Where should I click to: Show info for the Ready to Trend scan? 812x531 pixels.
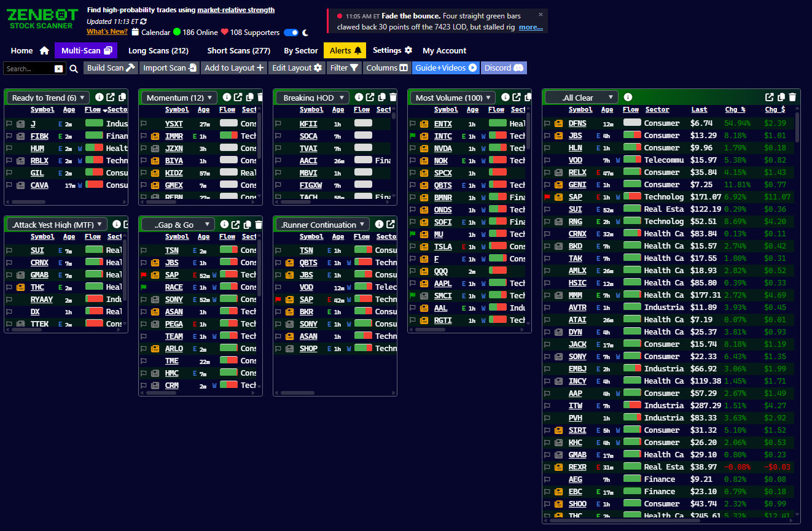[x=99, y=97]
